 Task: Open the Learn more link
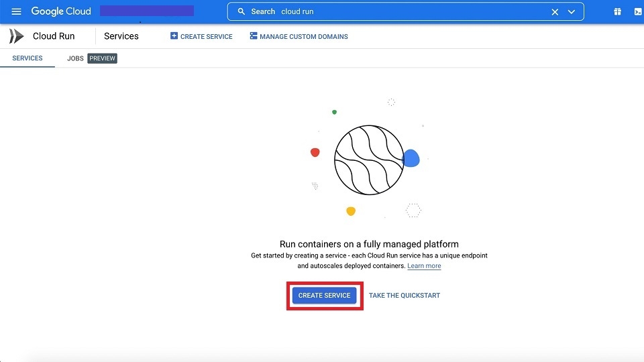pos(424,266)
